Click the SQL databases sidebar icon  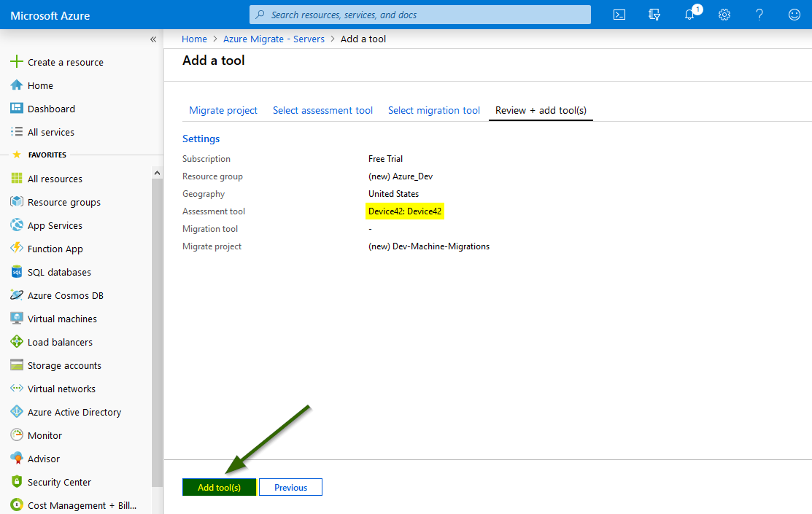[x=17, y=272]
